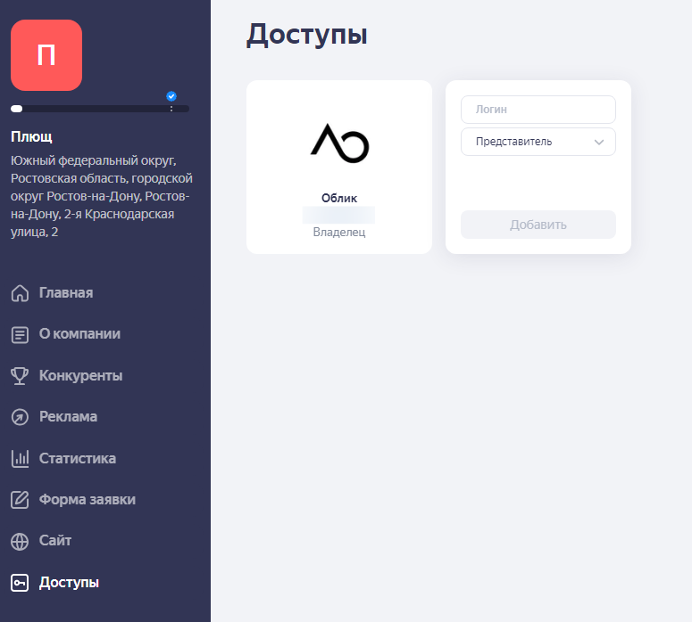Open the Сайт menu item

(55, 541)
